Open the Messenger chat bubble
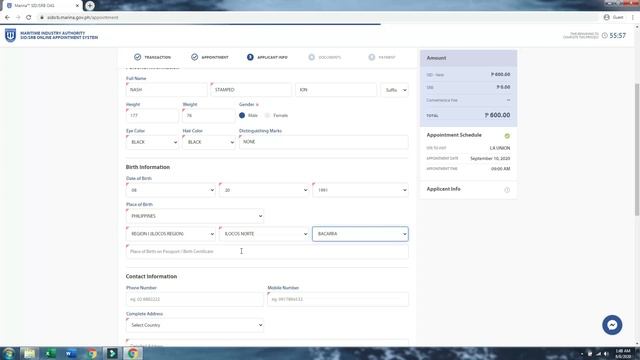The image size is (640, 360). click(612, 325)
